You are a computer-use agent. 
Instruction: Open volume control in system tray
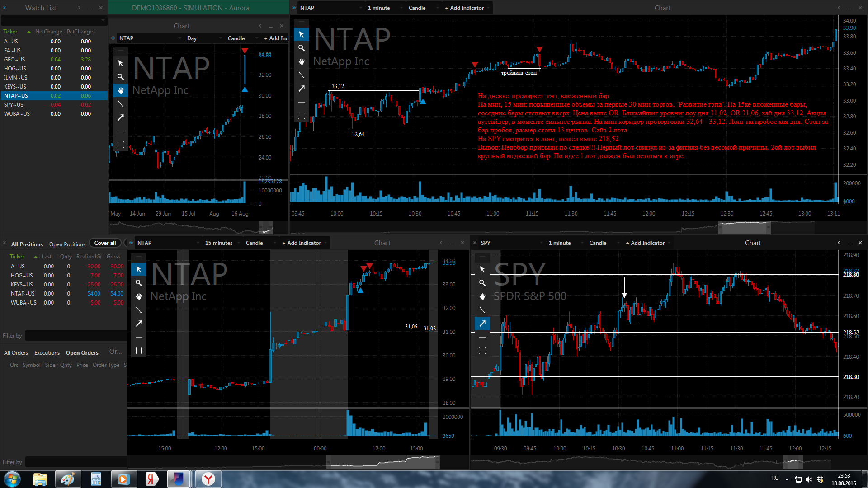809,479
